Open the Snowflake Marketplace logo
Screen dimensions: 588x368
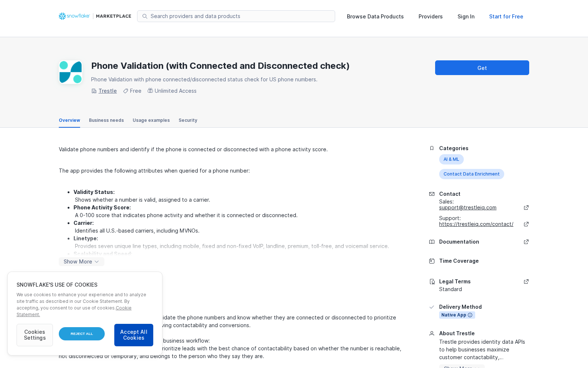tap(95, 16)
